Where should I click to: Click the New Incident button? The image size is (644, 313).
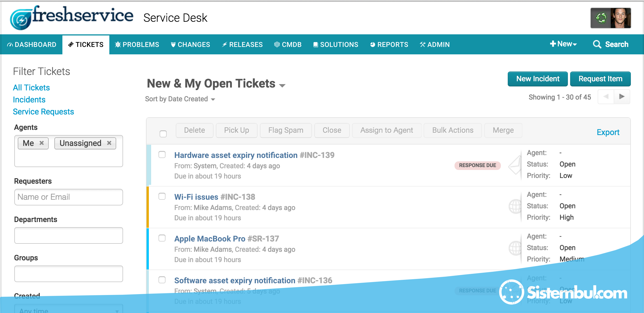click(x=538, y=79)
